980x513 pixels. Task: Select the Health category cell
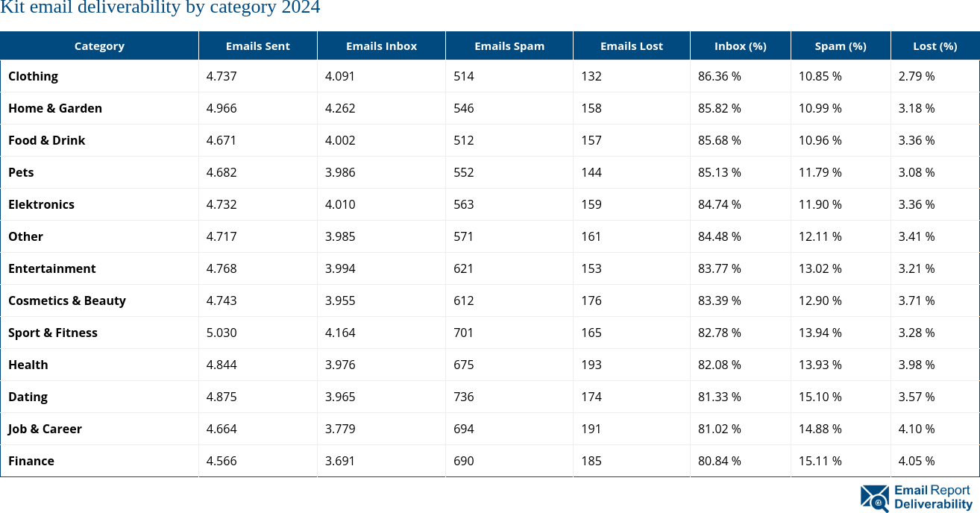(99, 365)
